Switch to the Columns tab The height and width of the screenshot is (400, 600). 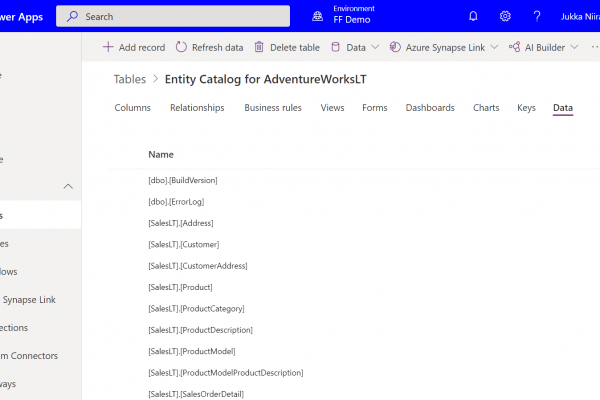click(x=132, y=108)
